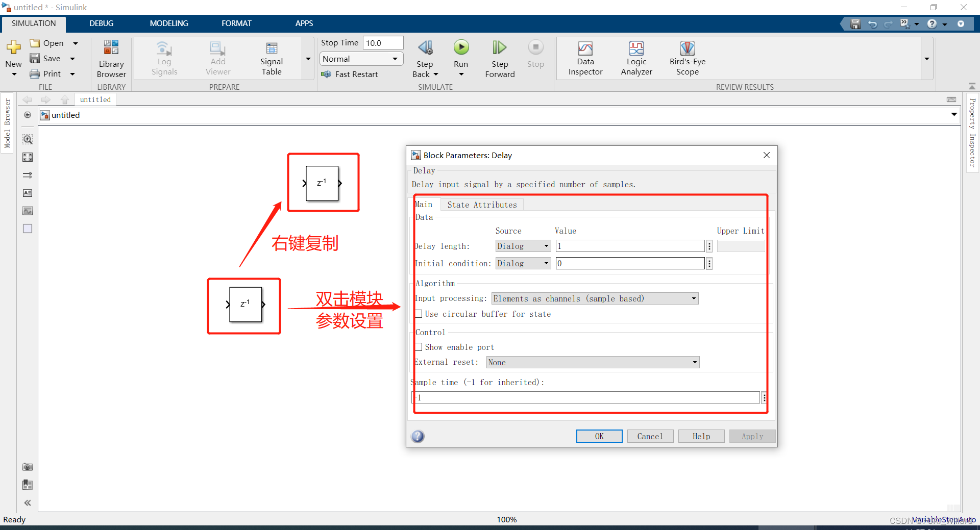Select the lower Delay block on canvas

click(246, 305)
